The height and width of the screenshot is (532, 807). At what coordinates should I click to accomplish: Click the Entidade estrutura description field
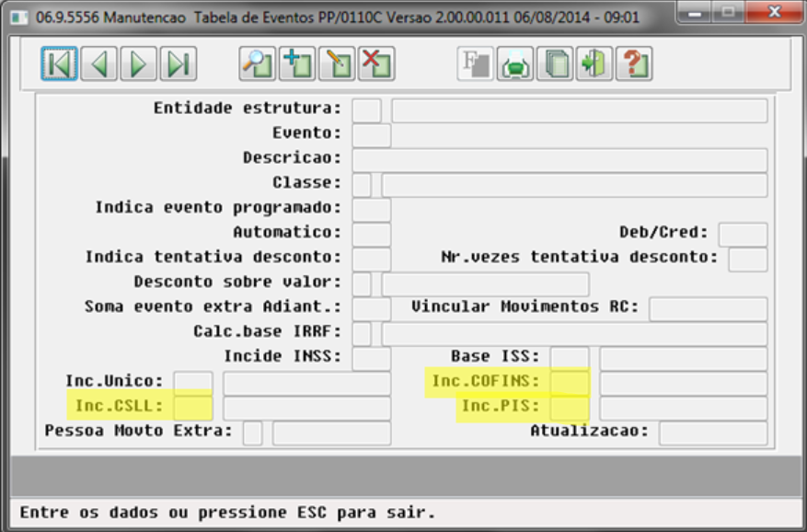pos(580,110)
